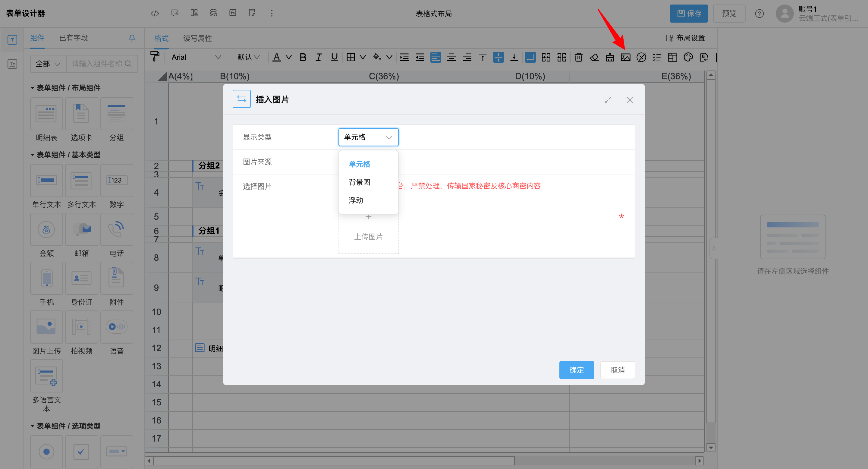Screen dimensions: 868x469
Task: Open the Arial font dropdown
Action: (x=196, y=57)
